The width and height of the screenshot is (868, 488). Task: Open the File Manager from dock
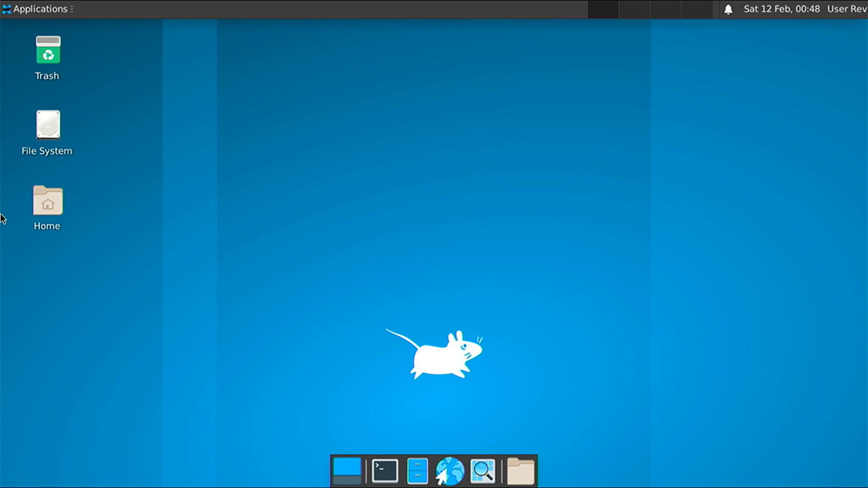click(418, 472)
